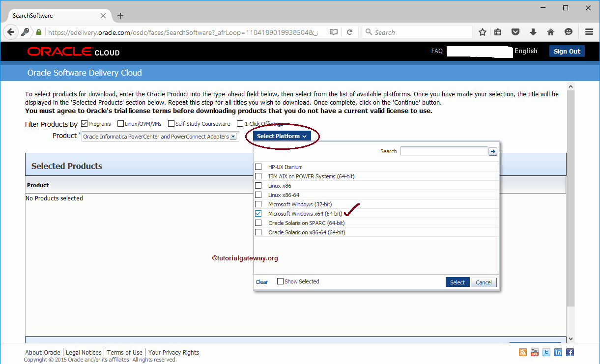This screenshot has height=364, width=600.
Task: Expand the Product type-ahead dropdown arrow
Action: pos(233,137)
